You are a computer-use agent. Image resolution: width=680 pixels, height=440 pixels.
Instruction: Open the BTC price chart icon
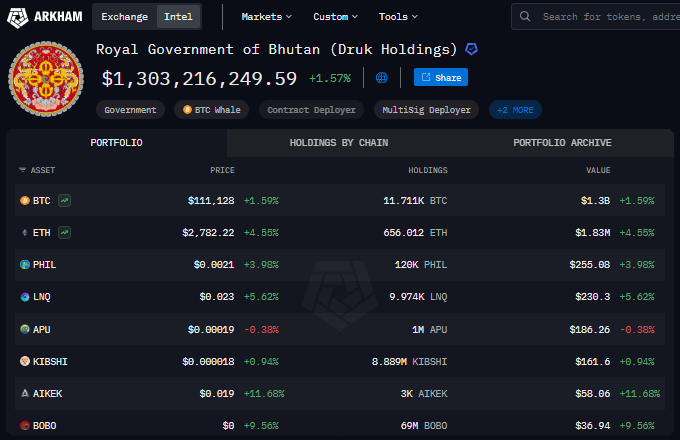tap(65, 201)
